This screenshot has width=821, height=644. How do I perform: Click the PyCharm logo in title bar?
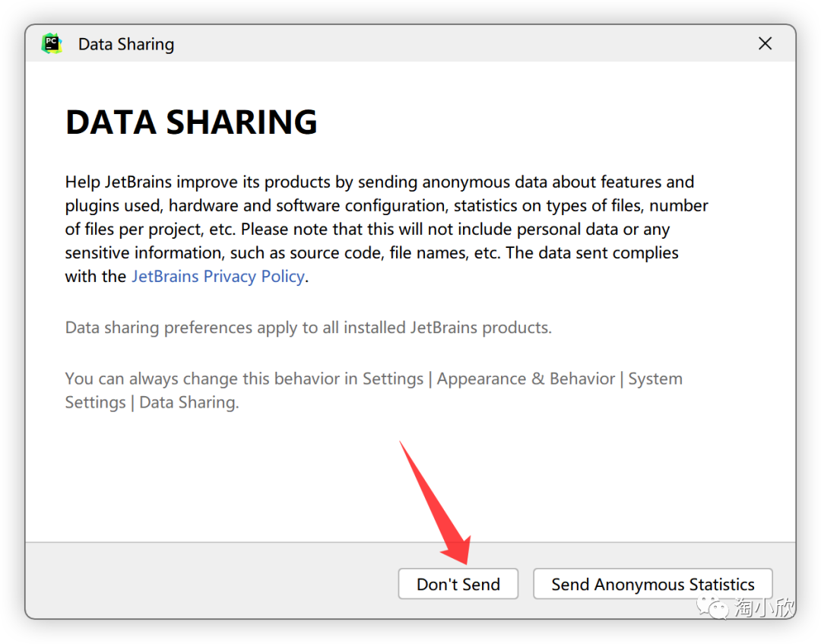(52, 43)
